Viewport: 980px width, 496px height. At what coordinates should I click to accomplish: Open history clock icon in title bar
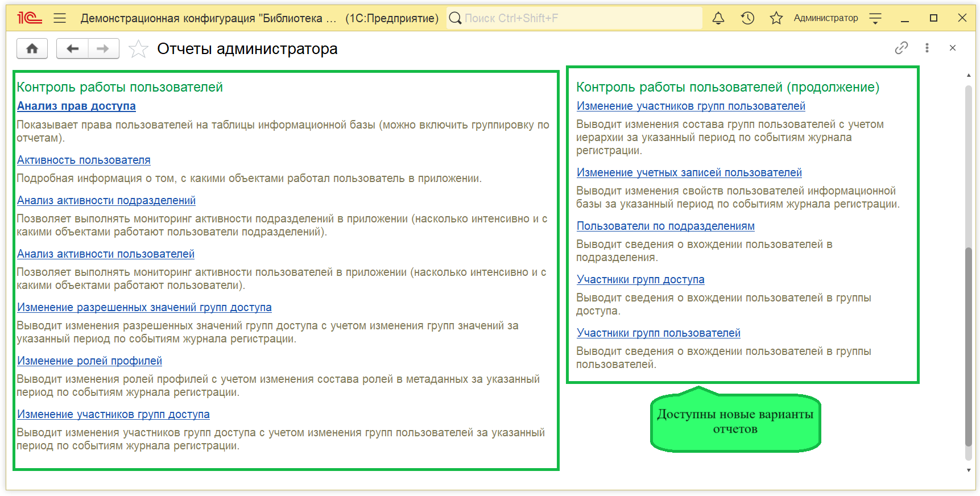pyautogui.click(x=747, y=18)
